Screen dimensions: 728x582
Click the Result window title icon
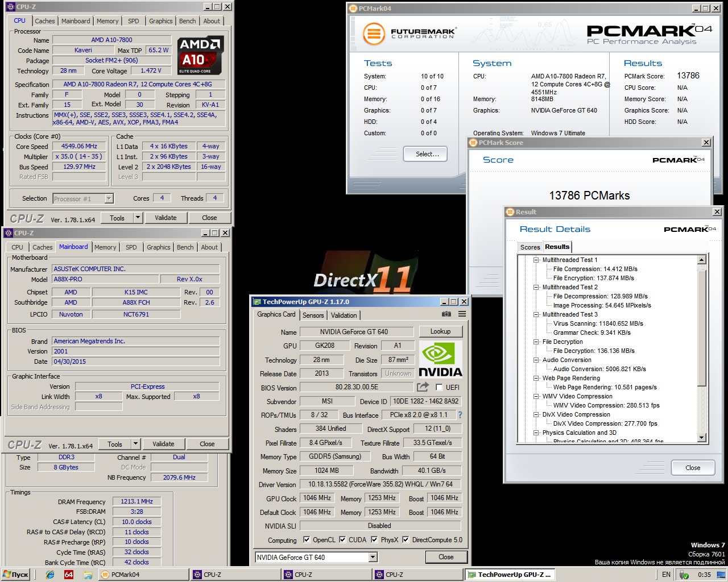[x=510, y=212]
